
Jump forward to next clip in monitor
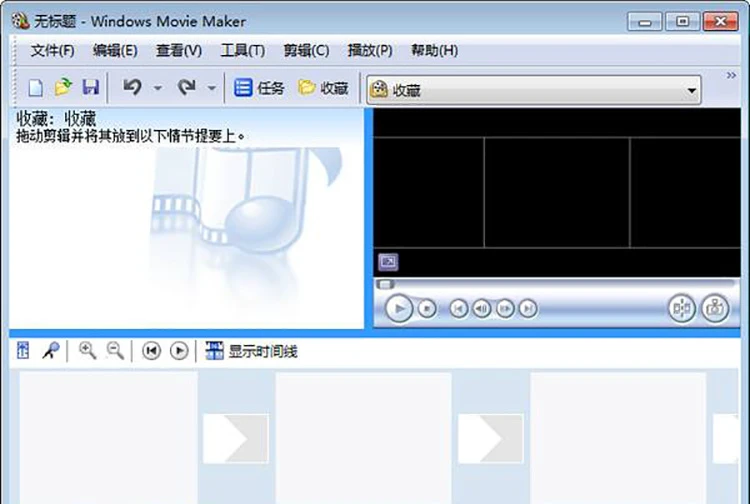[528, 308]
